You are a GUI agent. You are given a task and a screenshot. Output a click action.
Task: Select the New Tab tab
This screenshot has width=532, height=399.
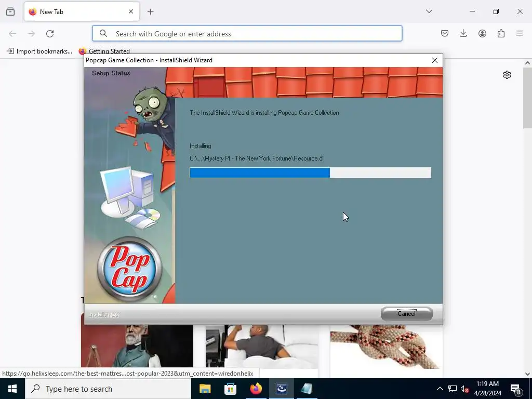[x=82, y=11]
